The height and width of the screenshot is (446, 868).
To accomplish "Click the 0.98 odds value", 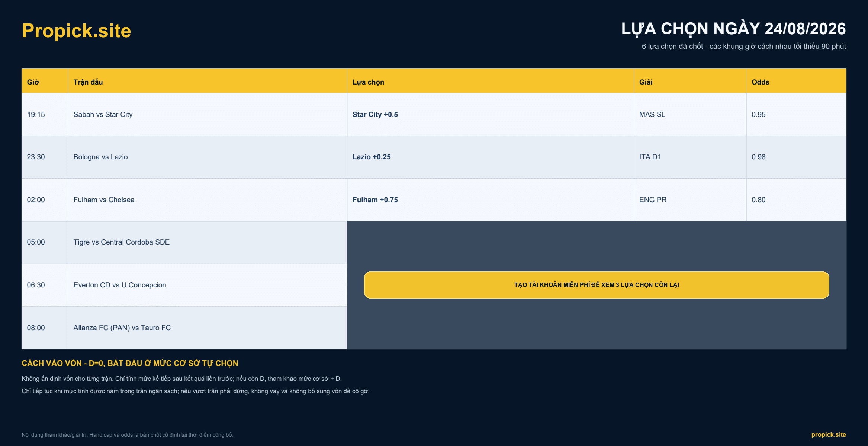I will [x=758, y=157].
